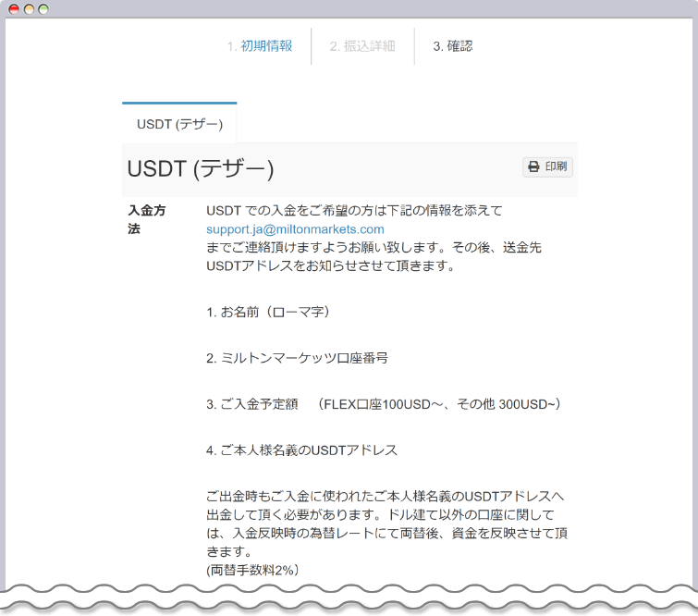
Task: Click the yellow minimize window button
Action: coord(29,9)
